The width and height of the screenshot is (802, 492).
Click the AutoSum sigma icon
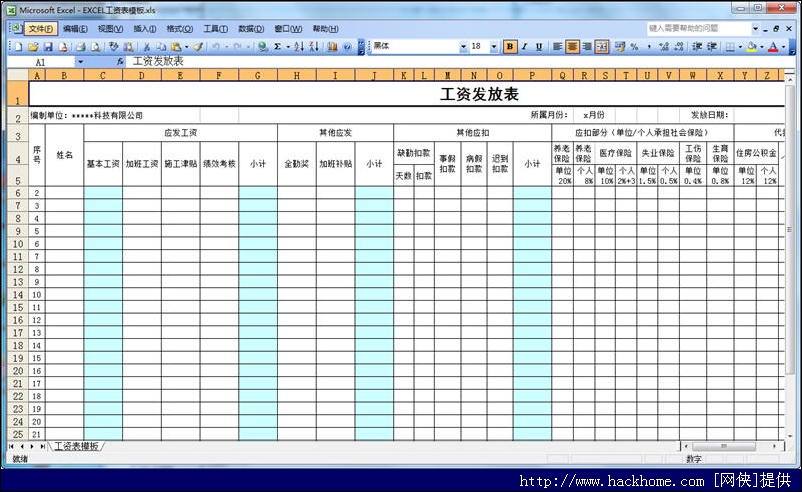click(x=277, y=47)
